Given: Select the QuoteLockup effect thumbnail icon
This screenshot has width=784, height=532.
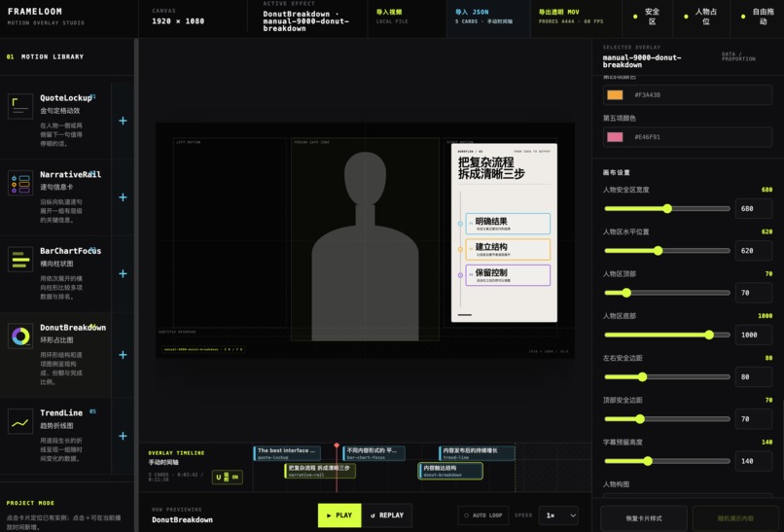Looking at the screenshot, I should pyautogui.click(x=20, y=106).
